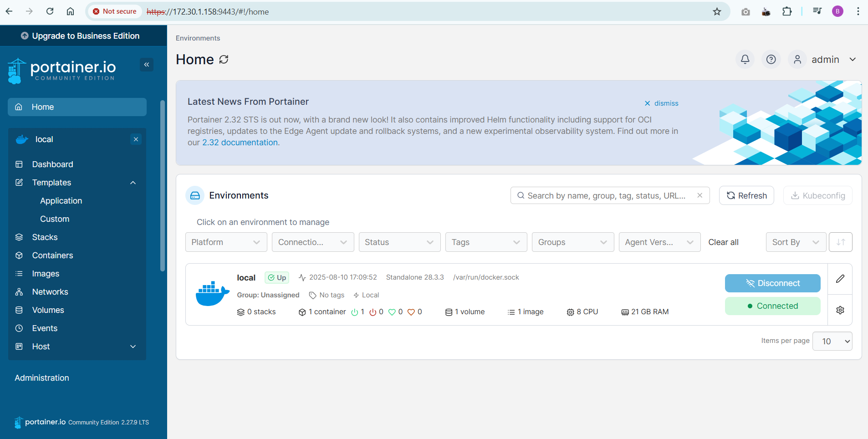
Task: Expand the admin user menu chevron
Action: pyautogui.click(x=853, y=60)
